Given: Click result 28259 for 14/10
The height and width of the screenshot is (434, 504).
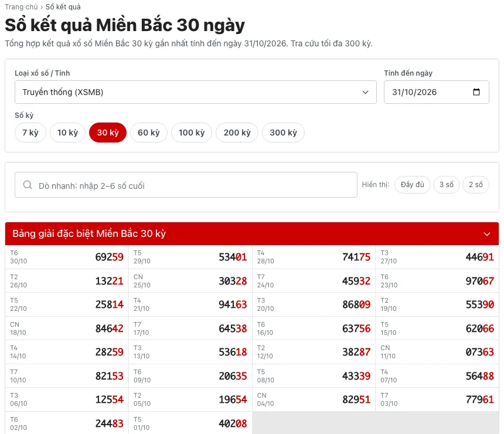Looking at the screenshot, I should (x=109, y=352).
